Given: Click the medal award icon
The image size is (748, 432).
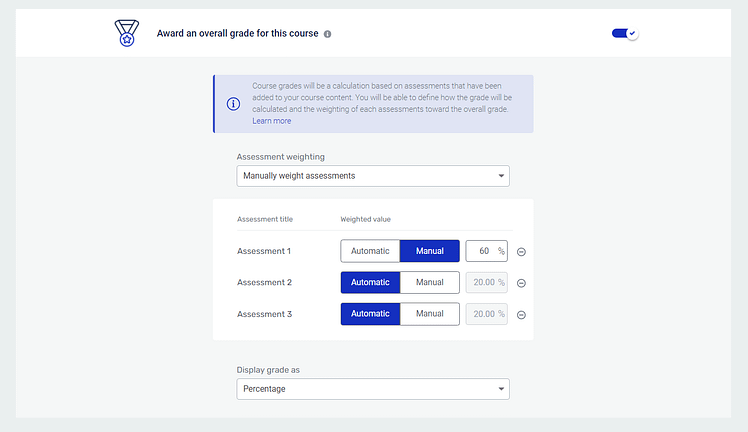Looking at the screenshot, I should point(128,33).
